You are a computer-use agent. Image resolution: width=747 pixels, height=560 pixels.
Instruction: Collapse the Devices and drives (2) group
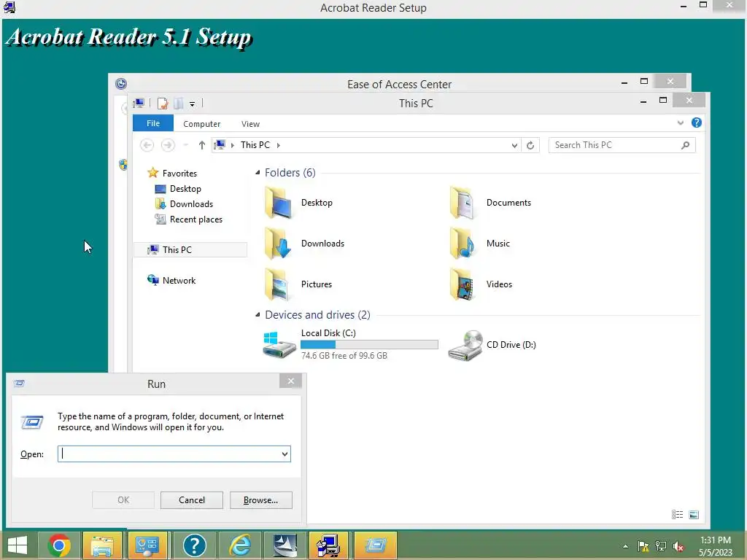pyautogui.click(x=258, y=315)
